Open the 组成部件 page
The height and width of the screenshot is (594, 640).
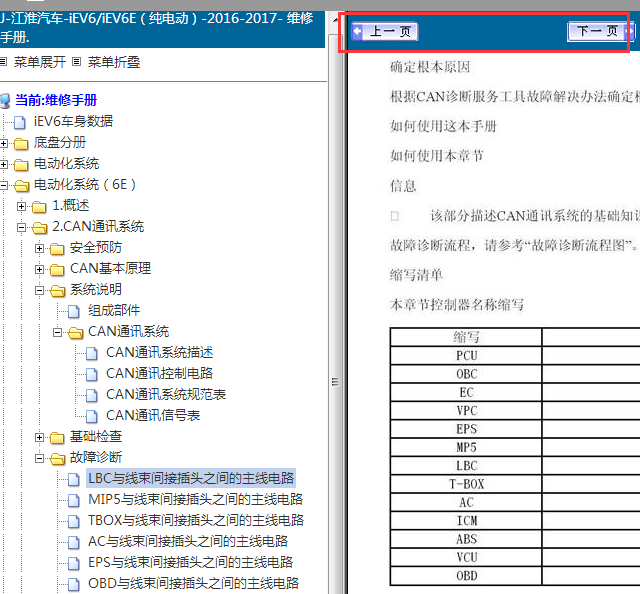pos(114,311)
